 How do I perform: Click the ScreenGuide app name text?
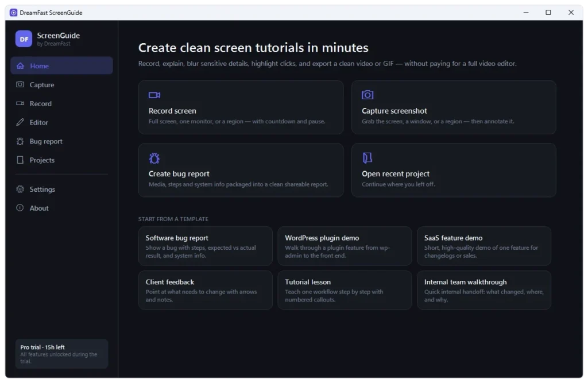coord(58,36)
